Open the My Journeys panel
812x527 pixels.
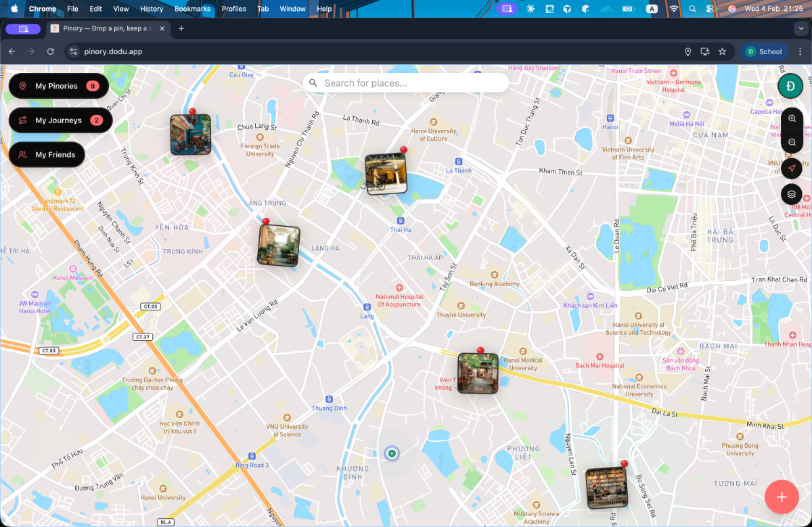(60, 120)
